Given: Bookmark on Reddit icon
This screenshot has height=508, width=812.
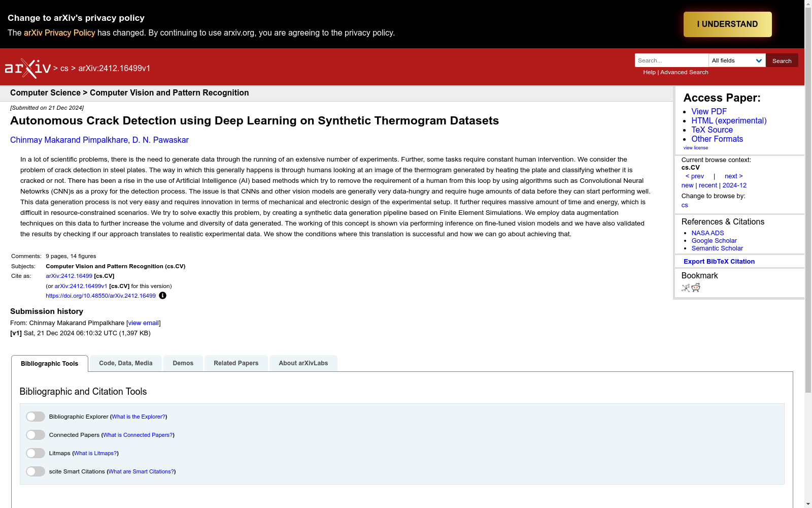Looking at the screenshot, I should tap(696, 288).
